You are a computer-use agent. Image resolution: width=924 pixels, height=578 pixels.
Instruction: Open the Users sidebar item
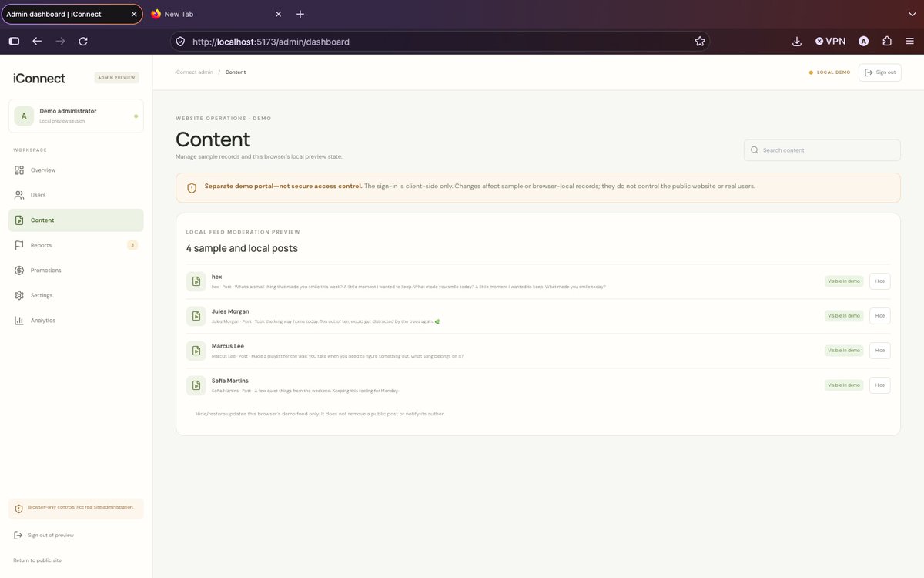tap(75, 195)
